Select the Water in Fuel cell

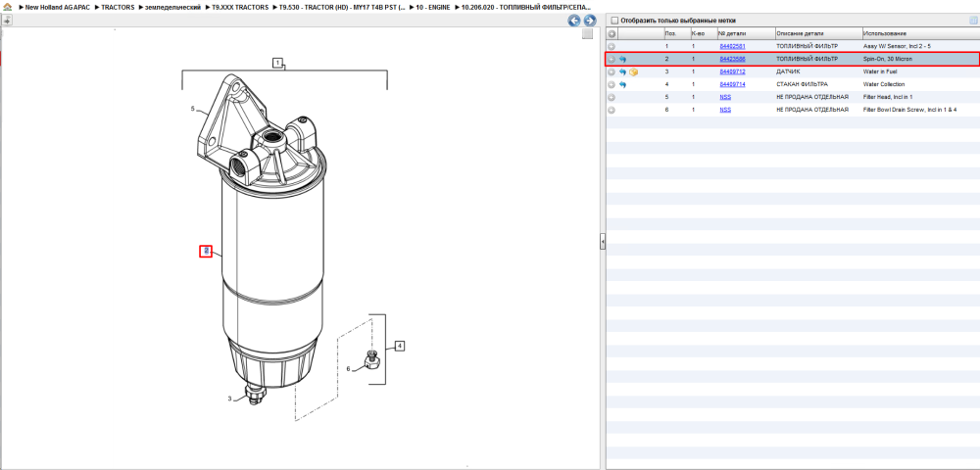(x=880, y=71)
